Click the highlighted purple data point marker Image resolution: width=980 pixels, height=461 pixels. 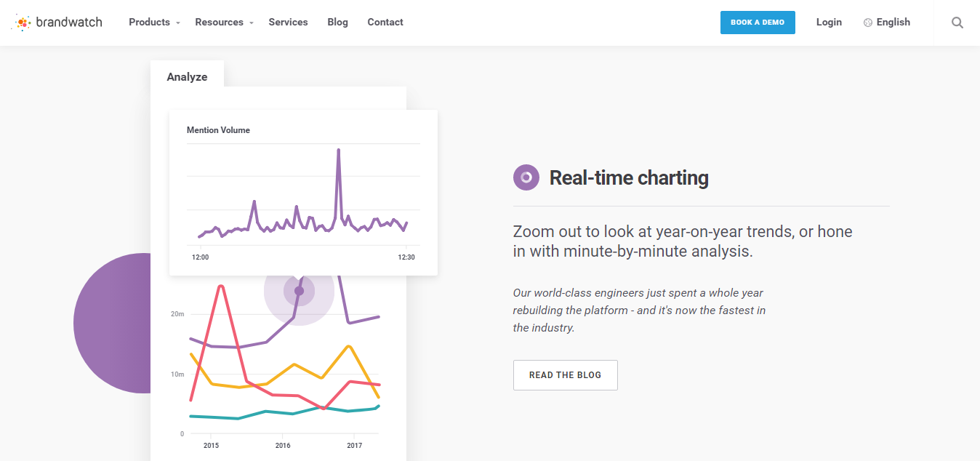click(299, 291)
